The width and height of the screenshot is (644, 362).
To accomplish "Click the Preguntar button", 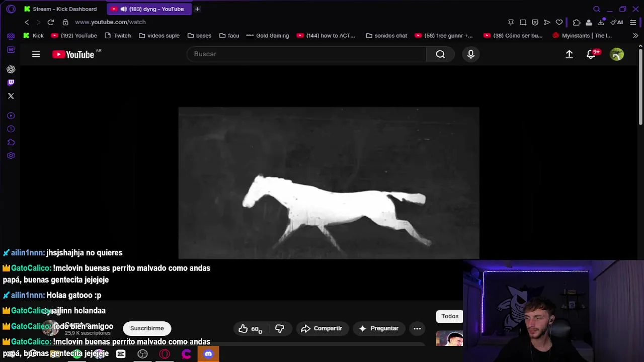I will coord(379,328).
